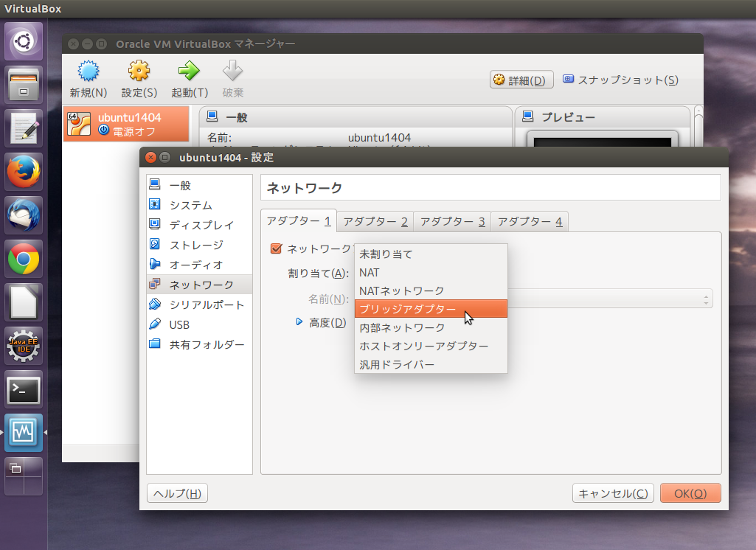This screenshot has height=550, width=756.
Task: Switch to アダプター 2 tab
Action: pos(375,221)
